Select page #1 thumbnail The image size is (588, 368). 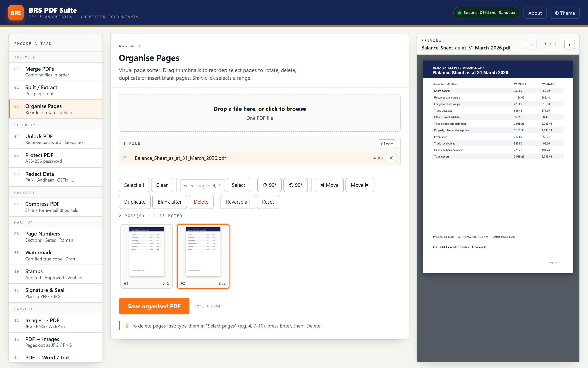pyautogui.click(x=147, y=256)
